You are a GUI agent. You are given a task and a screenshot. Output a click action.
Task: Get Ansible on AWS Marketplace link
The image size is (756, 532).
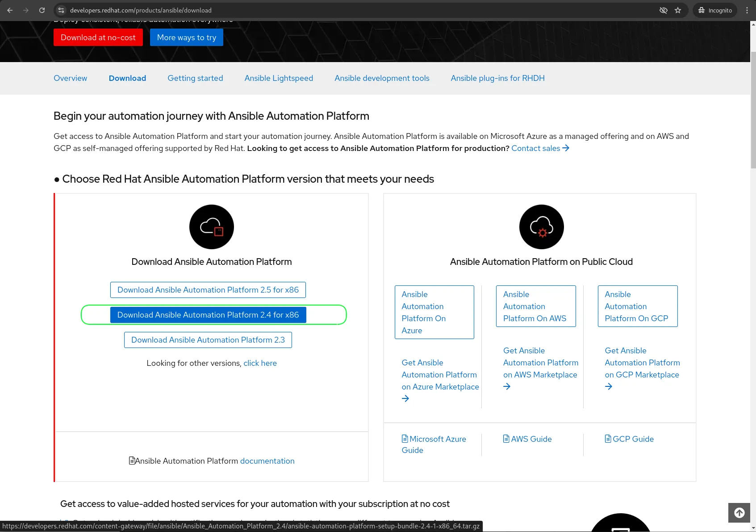[541, 363]
